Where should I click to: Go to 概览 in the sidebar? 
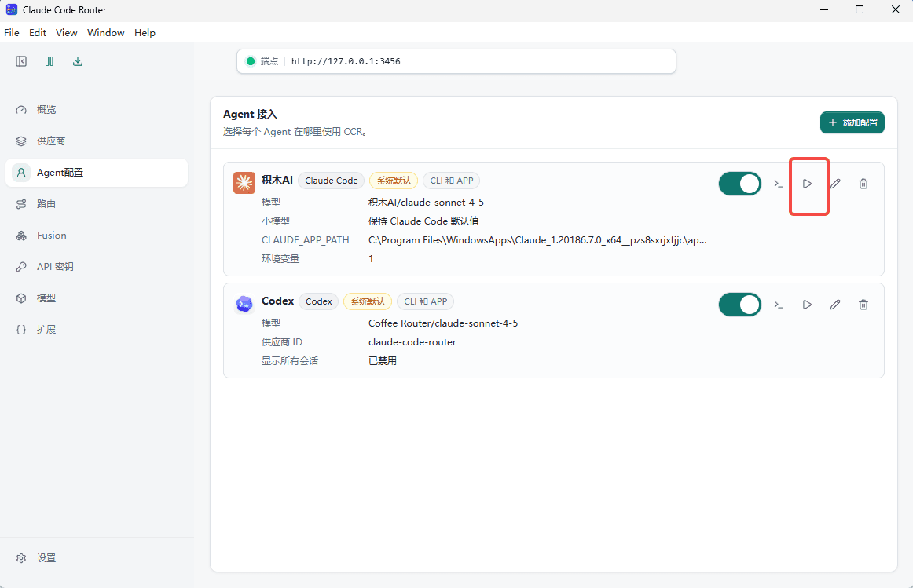coord(97,109)
